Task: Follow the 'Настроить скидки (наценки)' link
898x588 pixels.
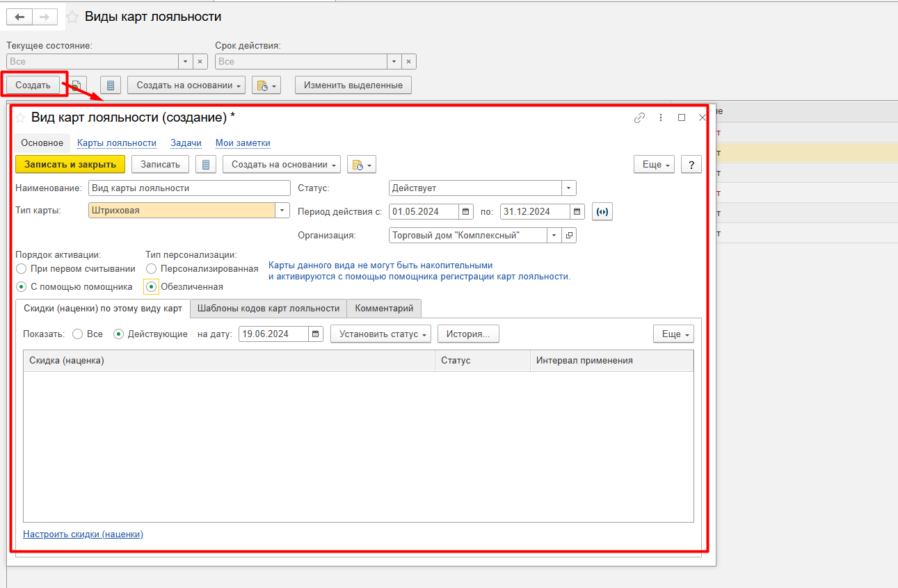Action: point(83,534)
